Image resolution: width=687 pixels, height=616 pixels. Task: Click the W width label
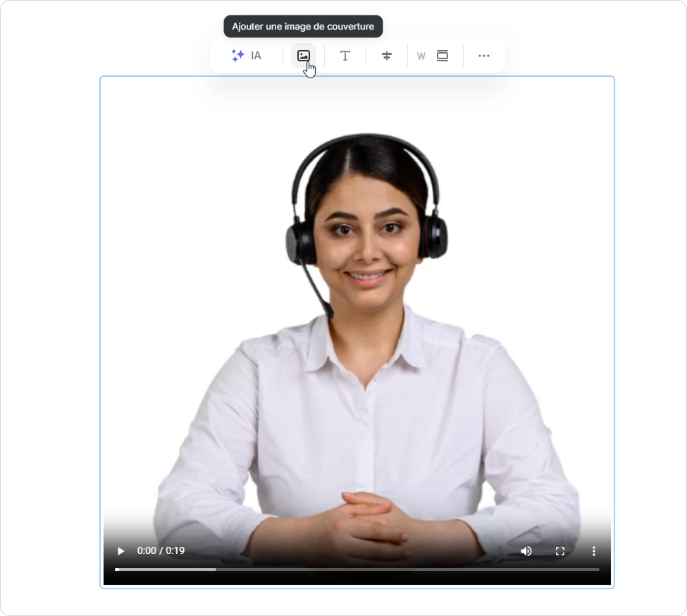(x=421, y=56)
